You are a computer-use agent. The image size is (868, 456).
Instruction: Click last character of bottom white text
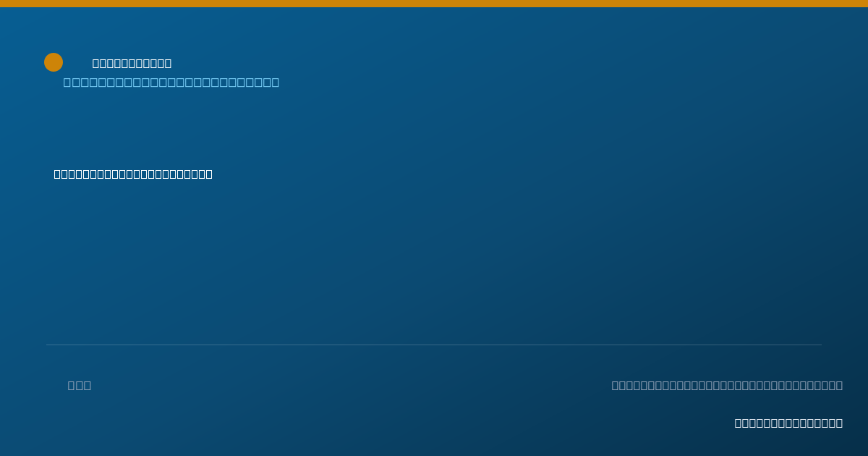839,423
